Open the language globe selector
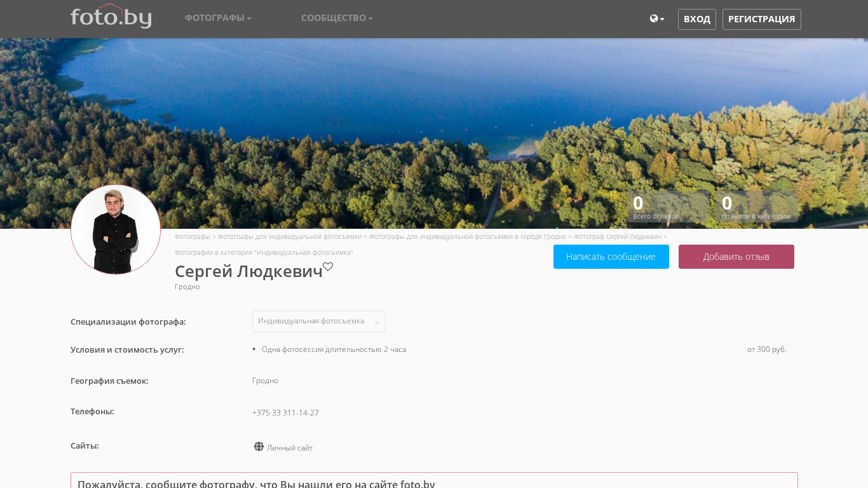This screenshot has height=488, width=868. tap(657, 19)
